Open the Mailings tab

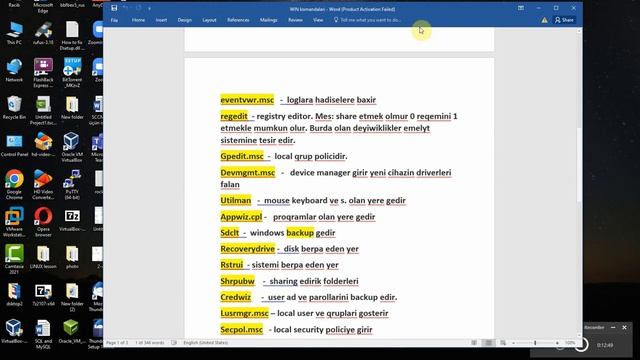point(269,20)
